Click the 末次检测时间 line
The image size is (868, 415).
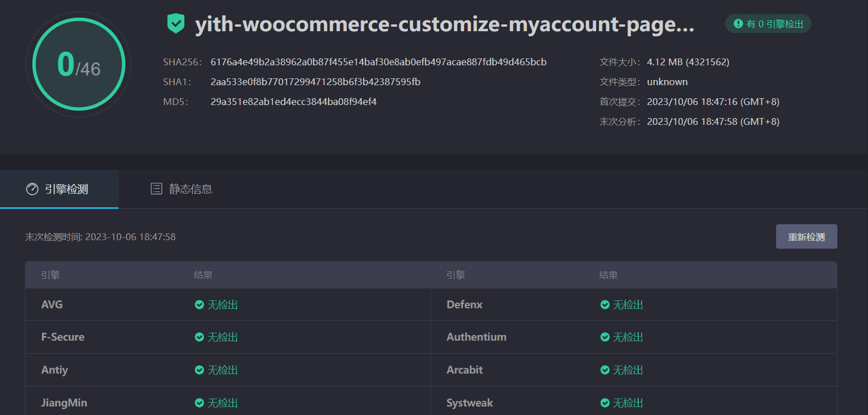coord(100,237)
